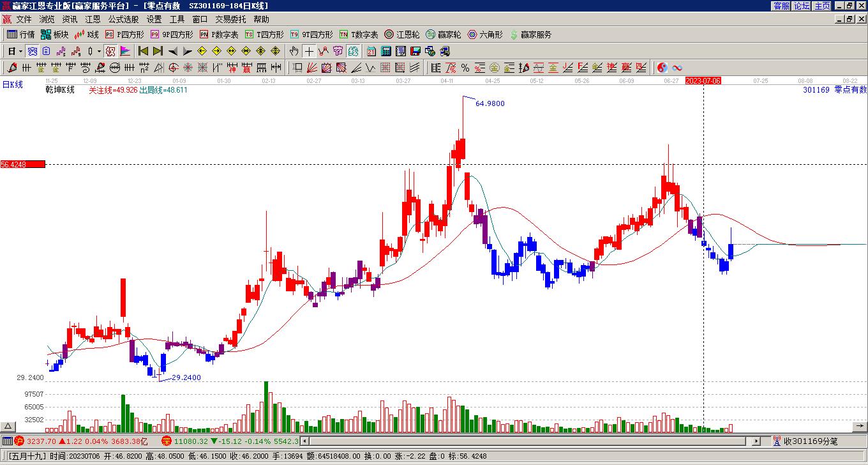Toggle the globe map view button
The image size is (868, 465).
click(354, 51)
